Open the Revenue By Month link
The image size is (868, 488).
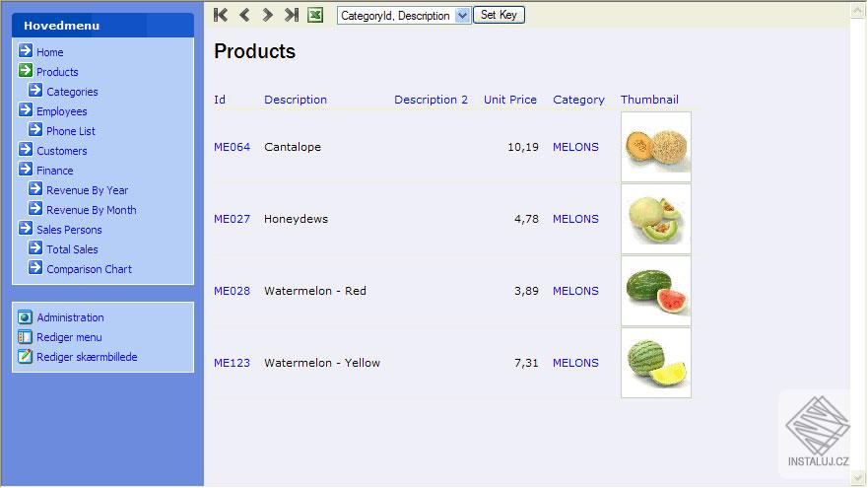pos(92,210)
